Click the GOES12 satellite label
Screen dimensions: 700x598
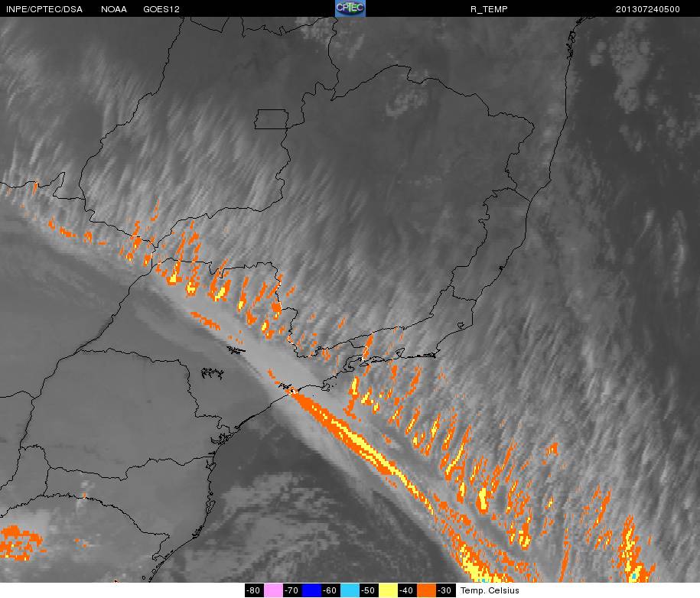point(161,9)
